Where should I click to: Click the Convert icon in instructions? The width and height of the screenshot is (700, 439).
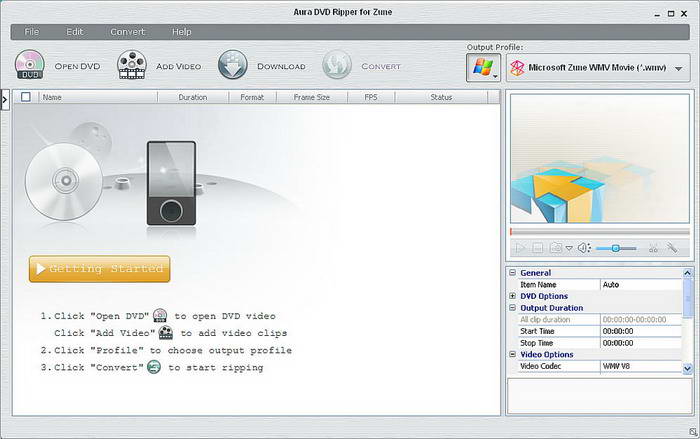[x=154, y=367]
